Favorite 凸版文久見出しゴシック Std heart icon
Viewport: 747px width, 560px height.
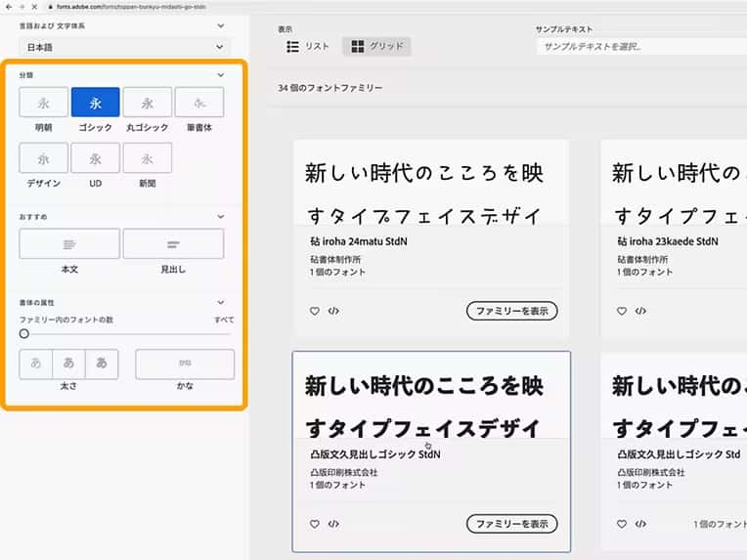tap(622, 524)
